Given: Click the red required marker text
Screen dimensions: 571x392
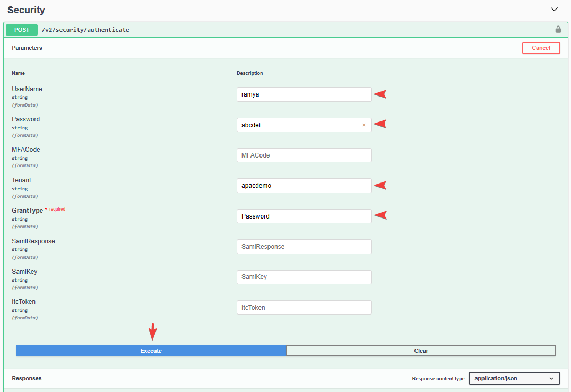Looking at the screenshot, I should 57,209.
